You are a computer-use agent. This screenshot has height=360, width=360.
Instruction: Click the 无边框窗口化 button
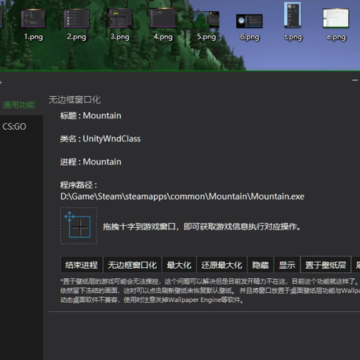coord(132,265)
